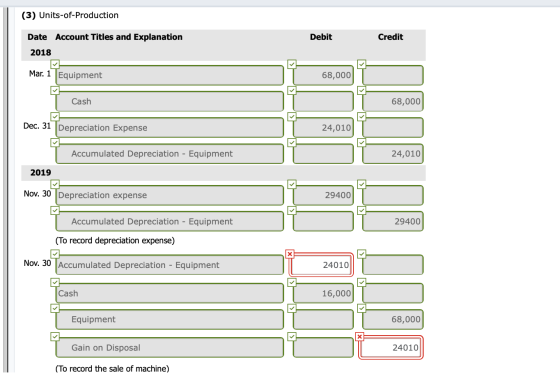Click the empty debit field in sale Equipment row

[323, 319]
